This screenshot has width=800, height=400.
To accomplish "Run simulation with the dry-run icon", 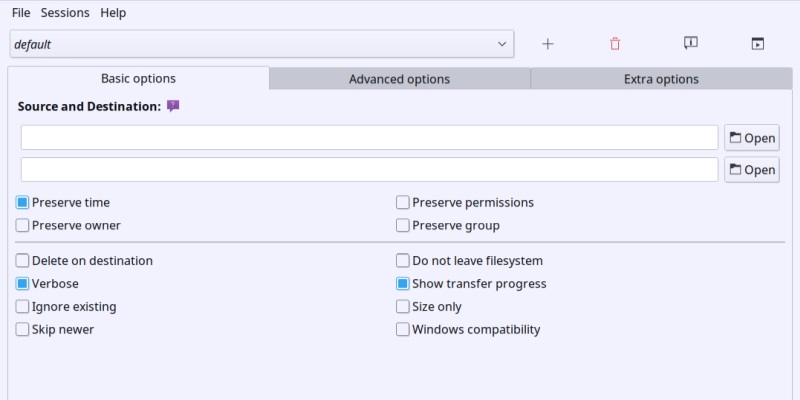I will [x=690, y=44].
